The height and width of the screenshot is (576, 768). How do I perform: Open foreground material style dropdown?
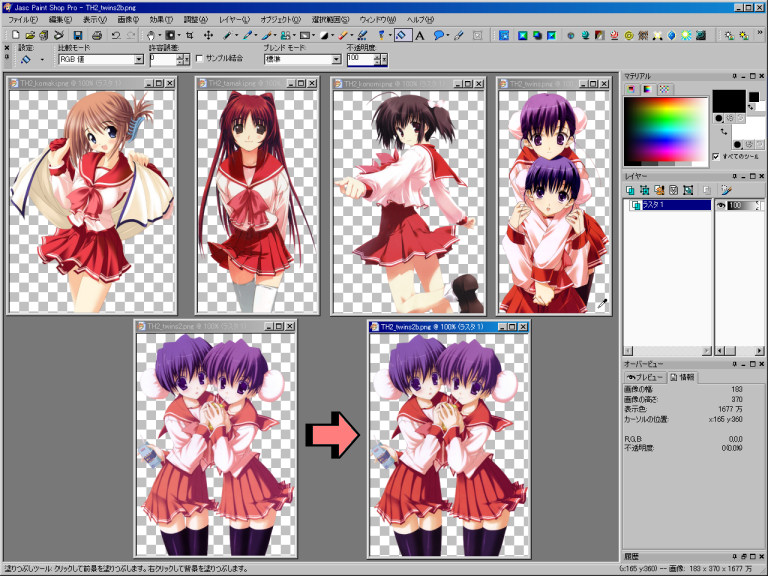(x=719, y=118)
